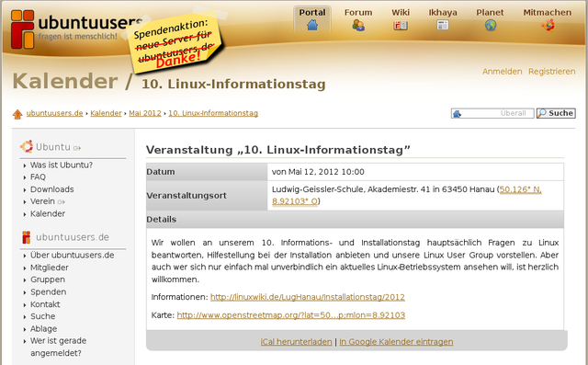Viewport: 588px width, 365px height.
Task: Open the Was ist Ubuntu? sidebar link
Action: tap(62, 165)
